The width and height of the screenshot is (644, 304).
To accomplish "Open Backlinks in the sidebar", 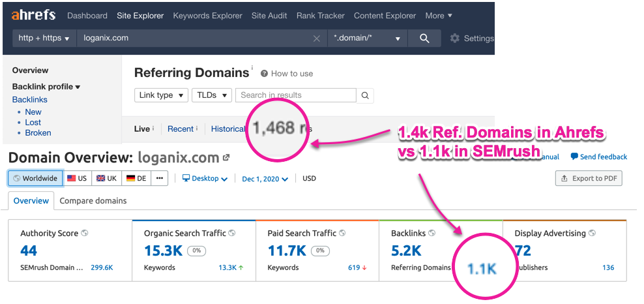I will click(29, 99).
